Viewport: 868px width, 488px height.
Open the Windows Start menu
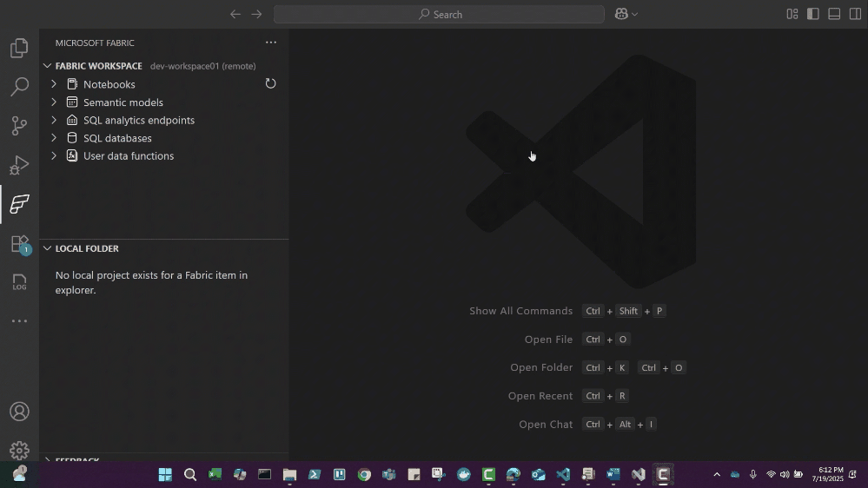coord(165,475)
